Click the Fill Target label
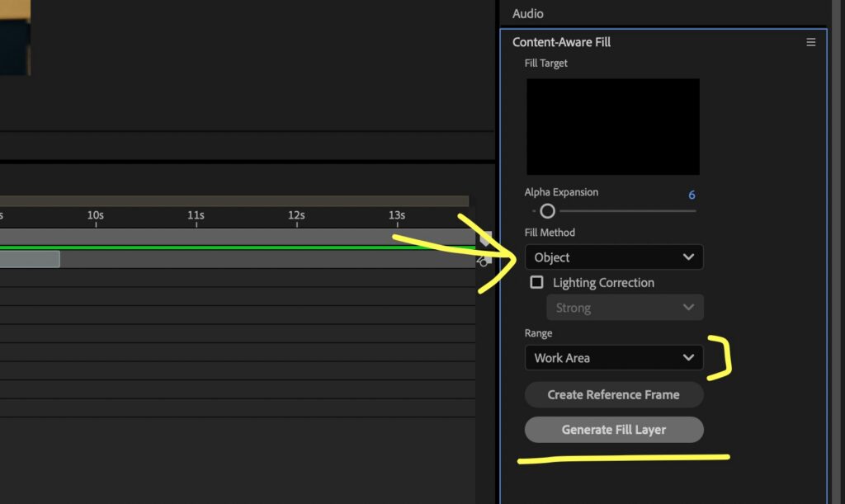Viewport: 845px width, 504px height. [x=545, y=63]
